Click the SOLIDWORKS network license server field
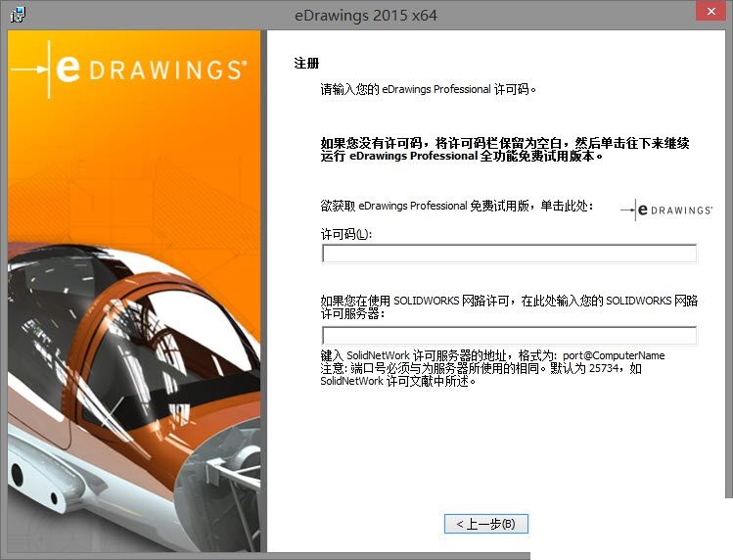The height and width of the screenshot is (560, 733). 509,336
